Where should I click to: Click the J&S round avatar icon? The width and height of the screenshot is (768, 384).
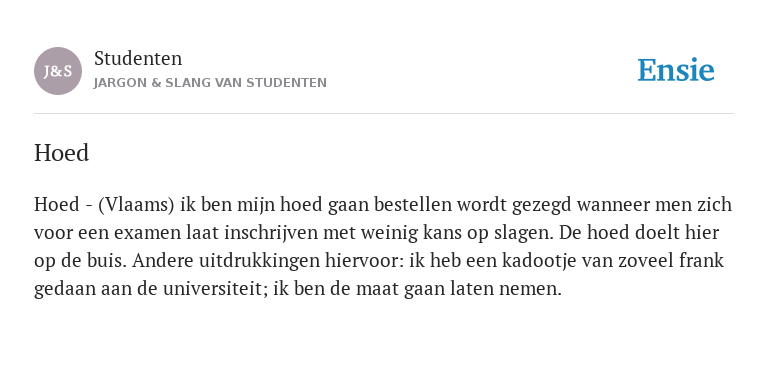pos(58,71)
